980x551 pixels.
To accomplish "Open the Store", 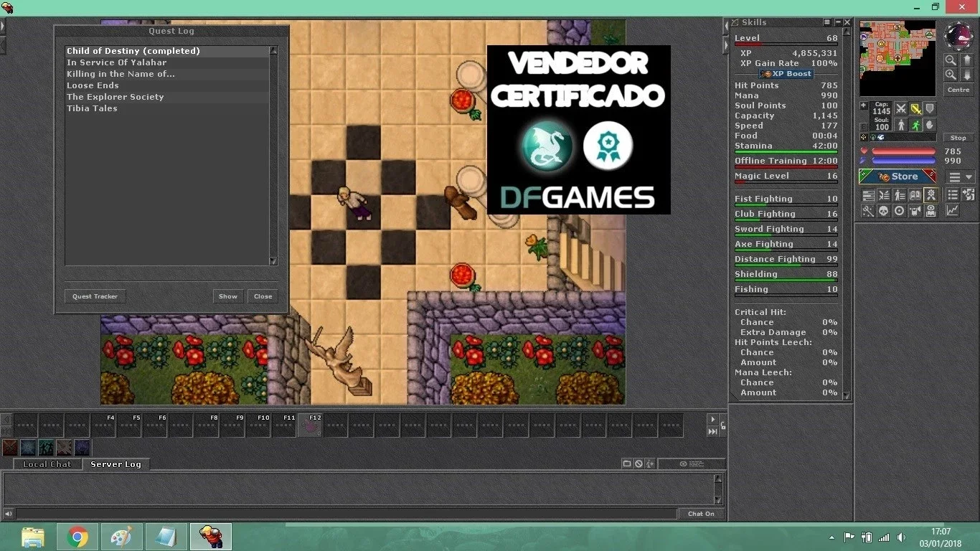I will 897,176.
